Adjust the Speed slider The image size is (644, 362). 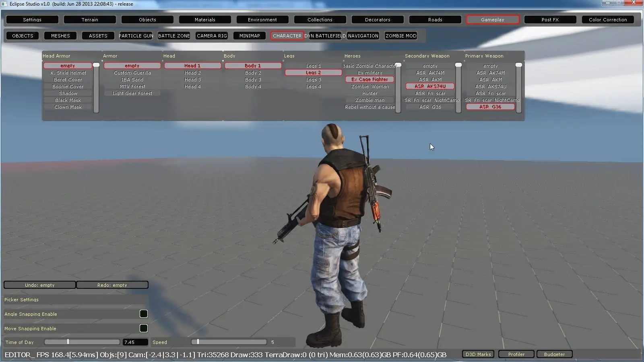(229, 342)
